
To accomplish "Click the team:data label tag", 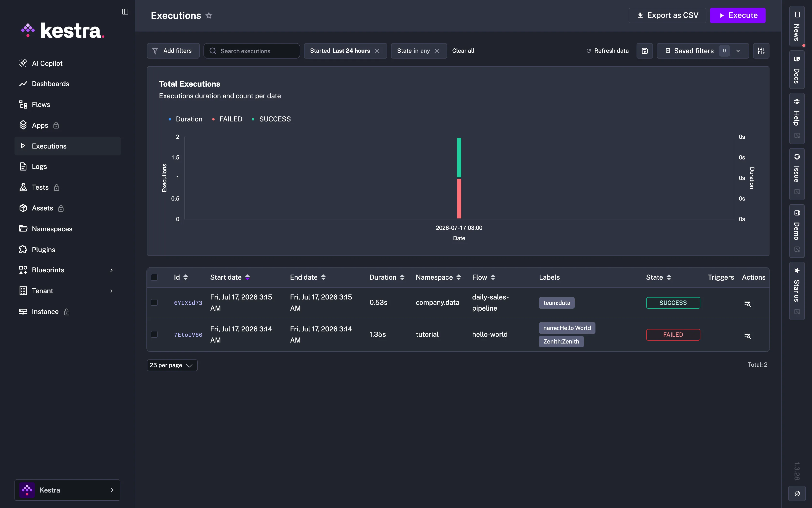I will point(557,303).
